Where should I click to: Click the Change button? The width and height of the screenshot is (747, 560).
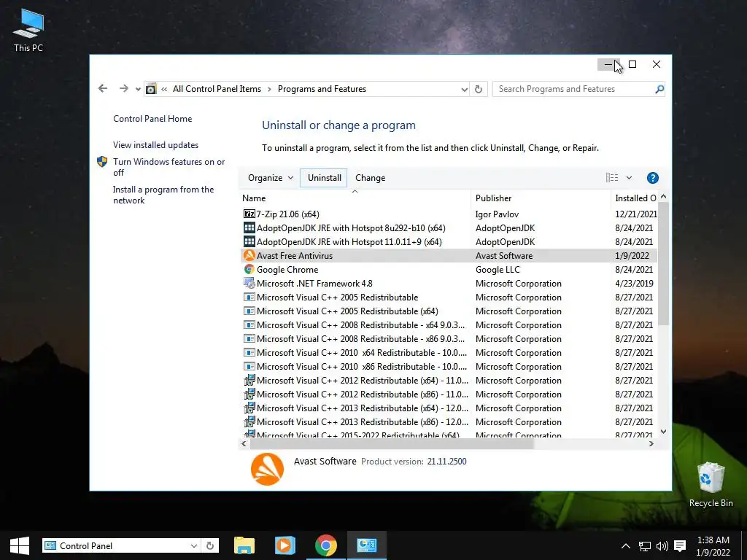tap(370, 178)
